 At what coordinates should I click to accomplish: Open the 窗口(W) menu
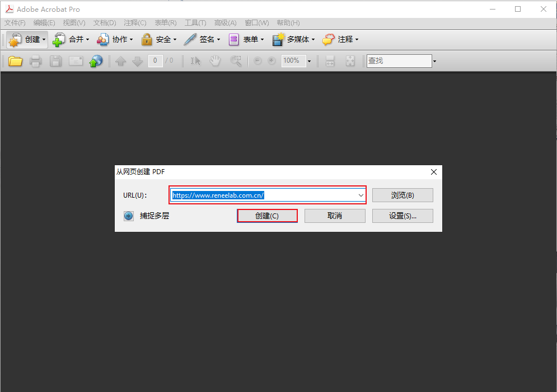(257, 23)
